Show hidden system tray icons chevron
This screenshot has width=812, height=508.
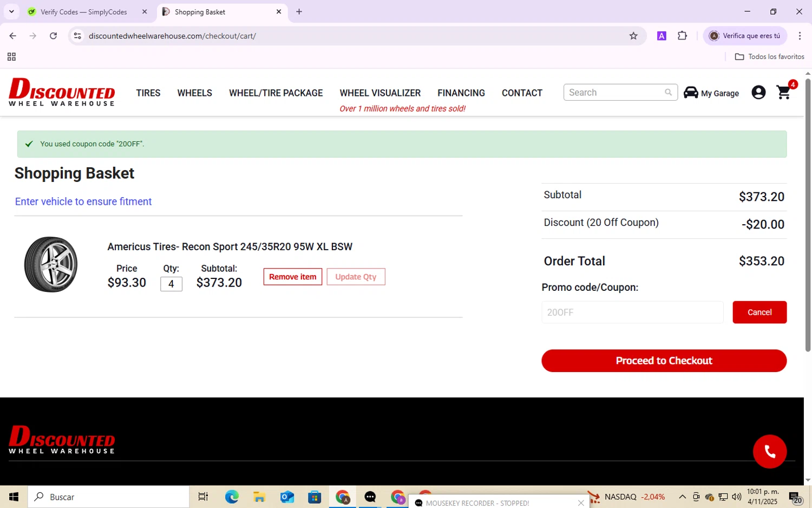682,497
